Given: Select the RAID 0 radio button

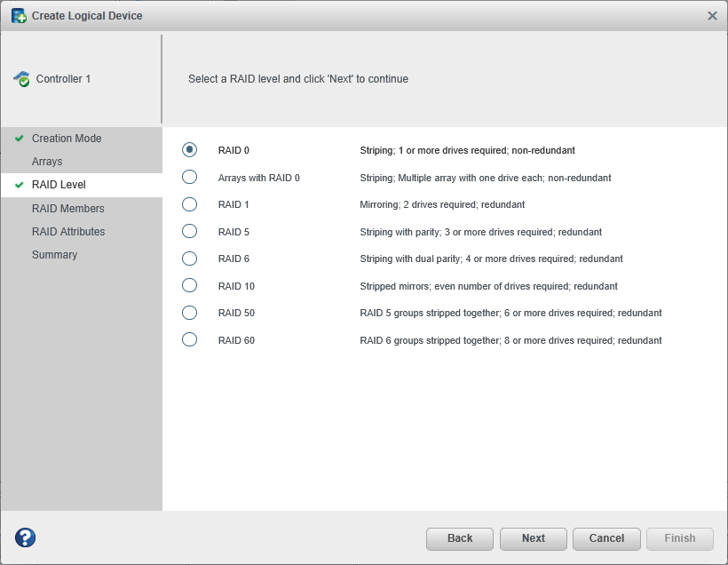Looking at the screenshot, I should [189, 150].
